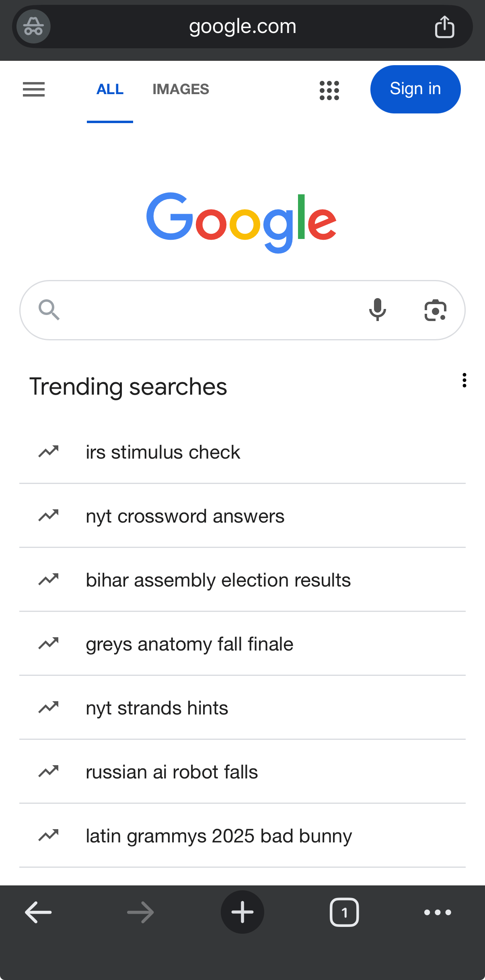Select the voice search microphone icon

377,310
